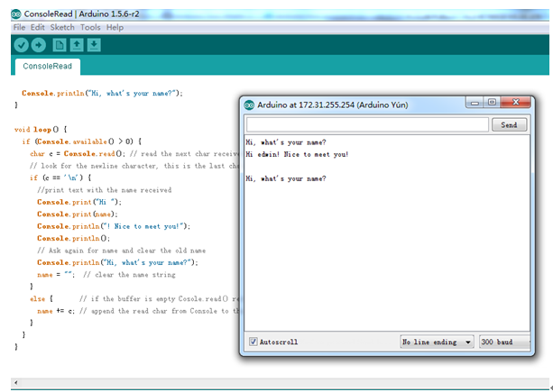Click the 'void loop() {' code line
This screenshot has width=553, height=392.
tap(41, 130)
